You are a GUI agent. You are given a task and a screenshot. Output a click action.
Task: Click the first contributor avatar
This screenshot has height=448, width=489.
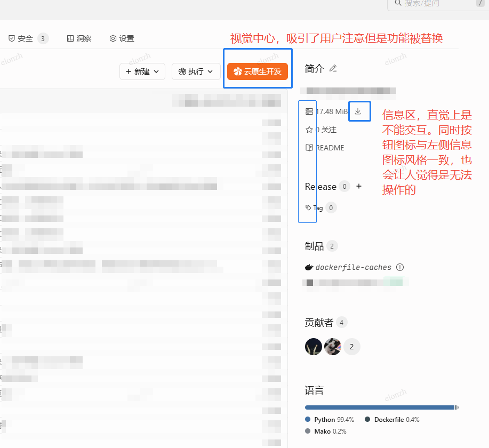coord(314,347)
